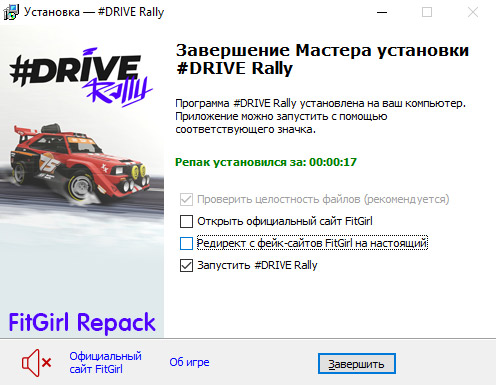Open the Официальный сайт FitGirl link
The image size is (496, 385).
coord(105,363)
